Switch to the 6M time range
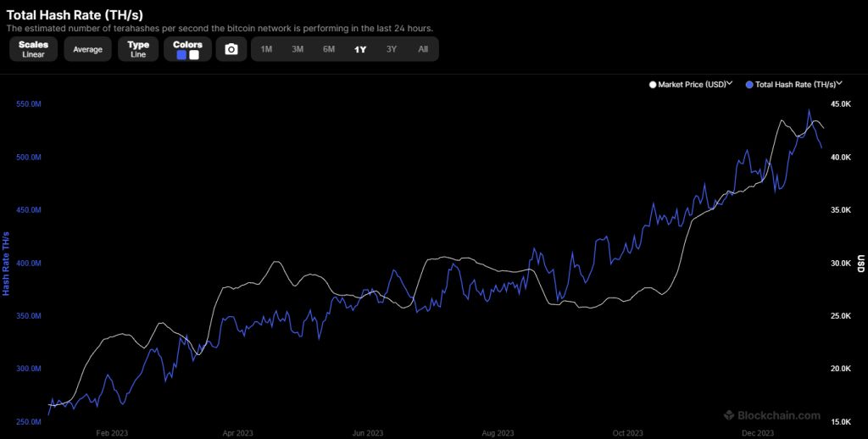This screenshot has width=868, height=439. 329,49
